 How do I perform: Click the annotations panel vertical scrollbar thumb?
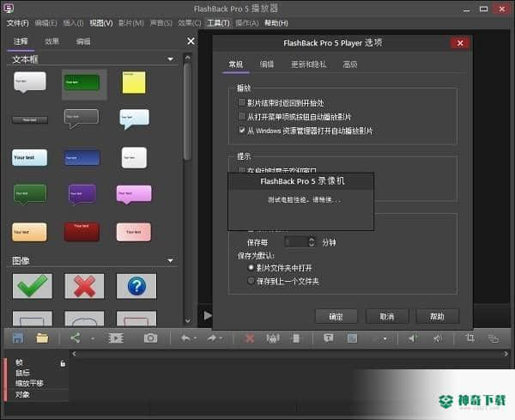click(187, 111)
